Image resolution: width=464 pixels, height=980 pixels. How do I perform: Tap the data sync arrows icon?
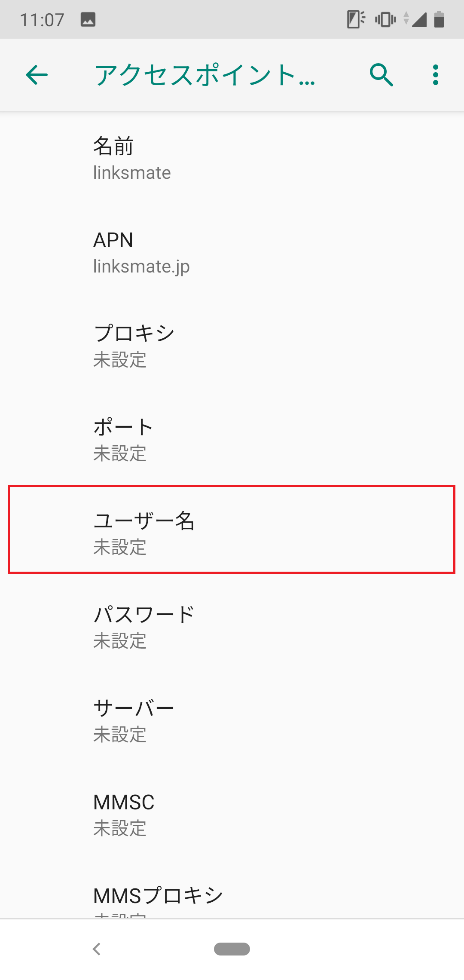(x=406, y=19)
